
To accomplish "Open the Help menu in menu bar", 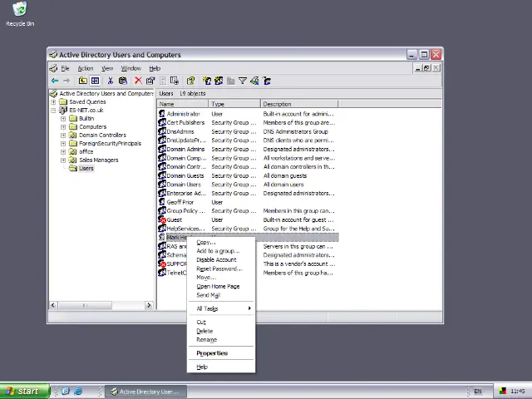I will pos(155,68).
